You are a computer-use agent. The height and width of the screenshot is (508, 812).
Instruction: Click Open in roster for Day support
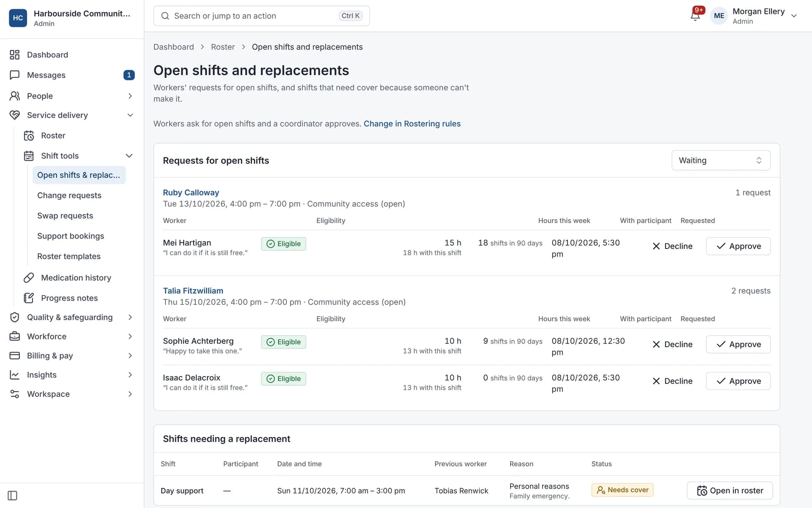pos(730,490)
